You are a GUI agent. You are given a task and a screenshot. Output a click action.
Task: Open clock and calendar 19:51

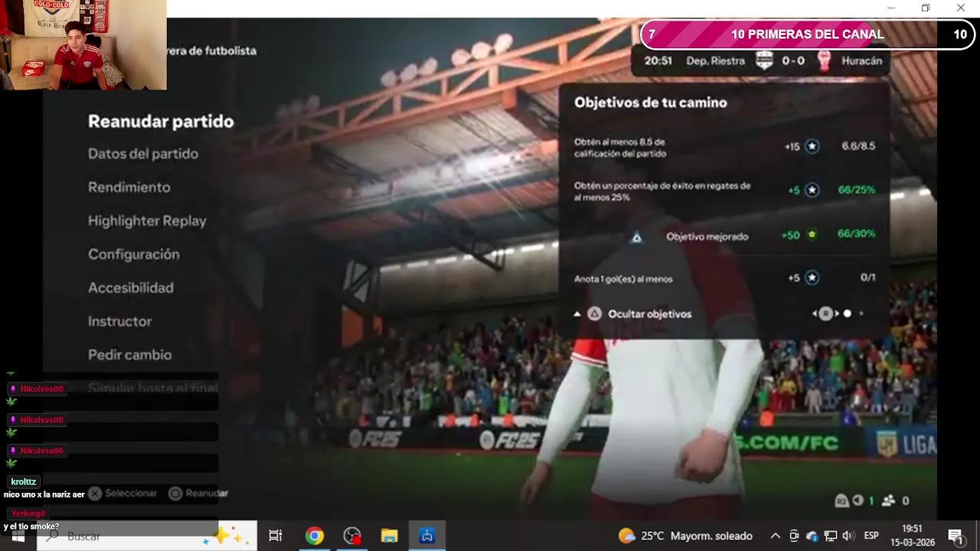pyautogui.click(x=913, y=536)
